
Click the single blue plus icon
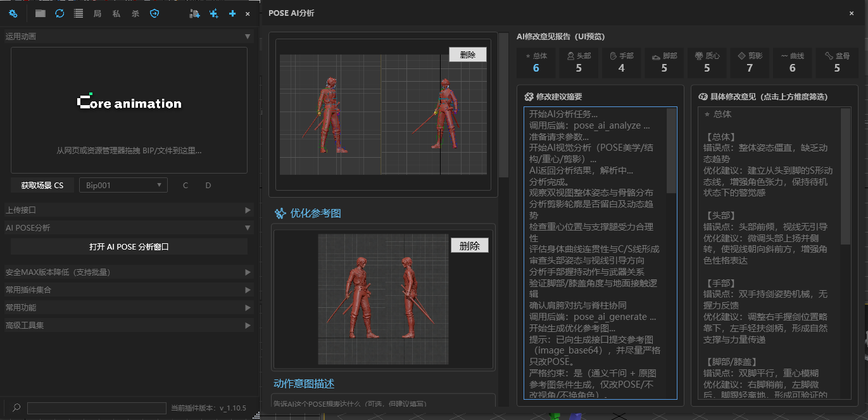[x=232, y=13]
